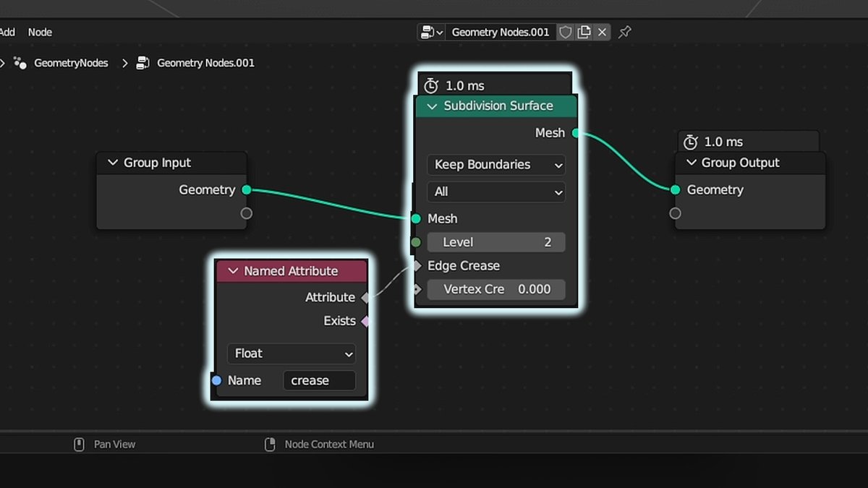Open the Float data type dropdown on Named Attribute
This screenshot has height=488, width=868.
pyautogui.click(x=292, y=354)
